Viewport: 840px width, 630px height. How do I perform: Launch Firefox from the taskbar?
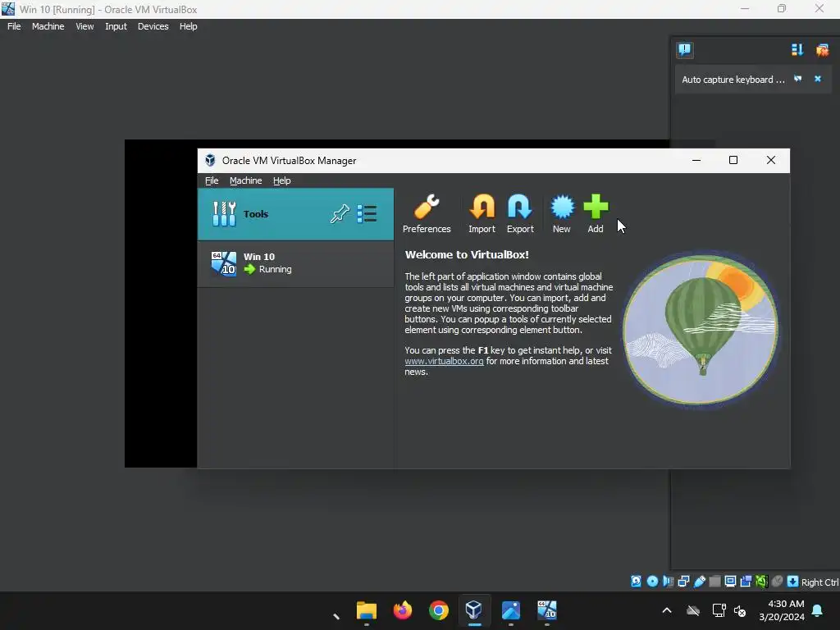(402, 610)
